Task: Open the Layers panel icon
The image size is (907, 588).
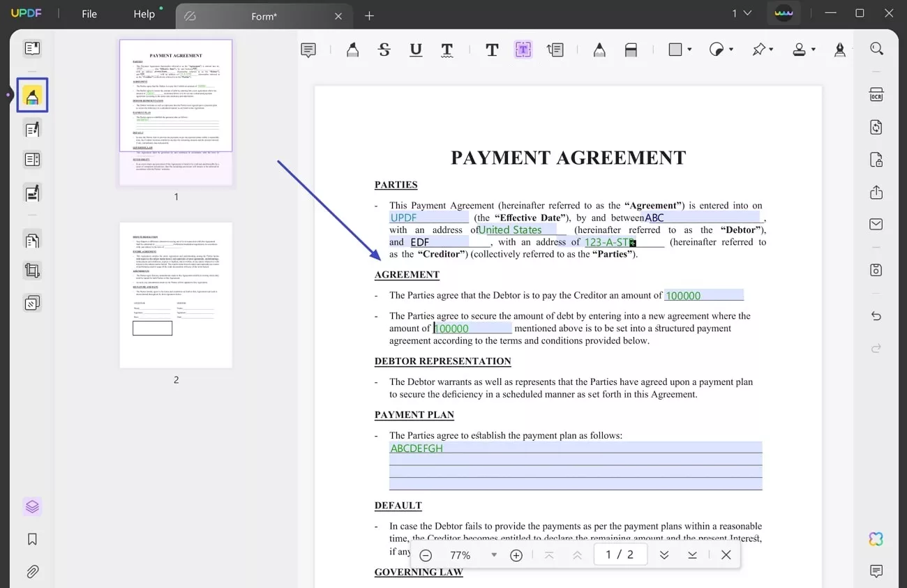Action: click(x=32, y=506)
